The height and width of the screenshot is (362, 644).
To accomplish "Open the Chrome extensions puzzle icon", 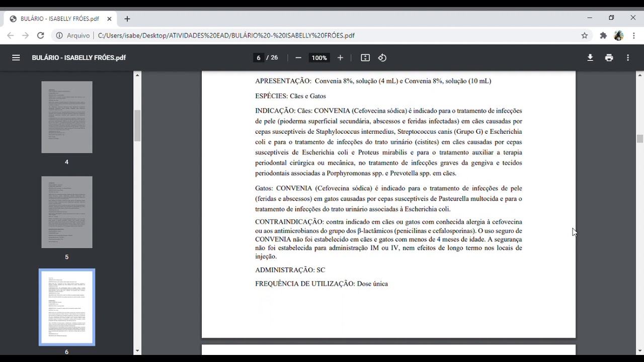I will pyautogui.click(x=603, y=36).
